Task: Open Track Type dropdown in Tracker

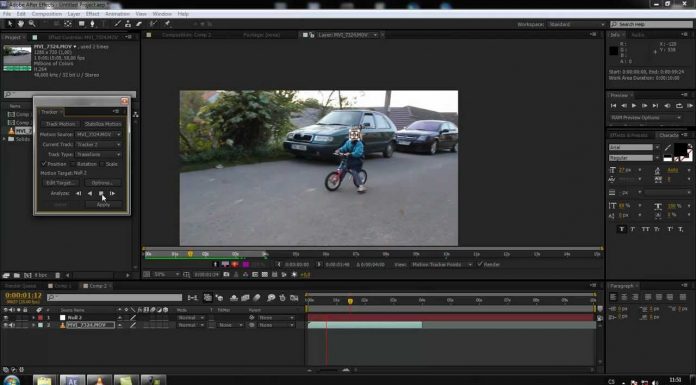Action: (99, 154)
